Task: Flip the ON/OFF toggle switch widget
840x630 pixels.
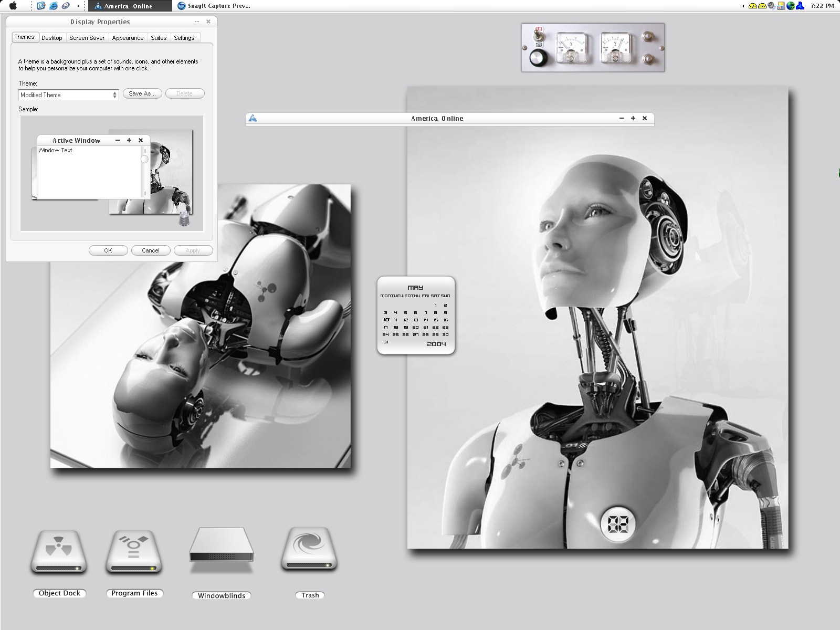Action: tap(538, 38)
